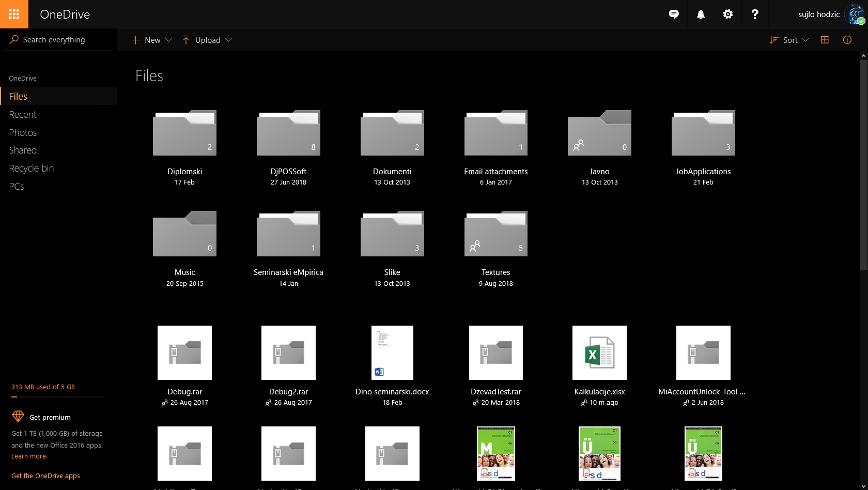
Task: Open the Email attachments folder
Action: [496, 133]
